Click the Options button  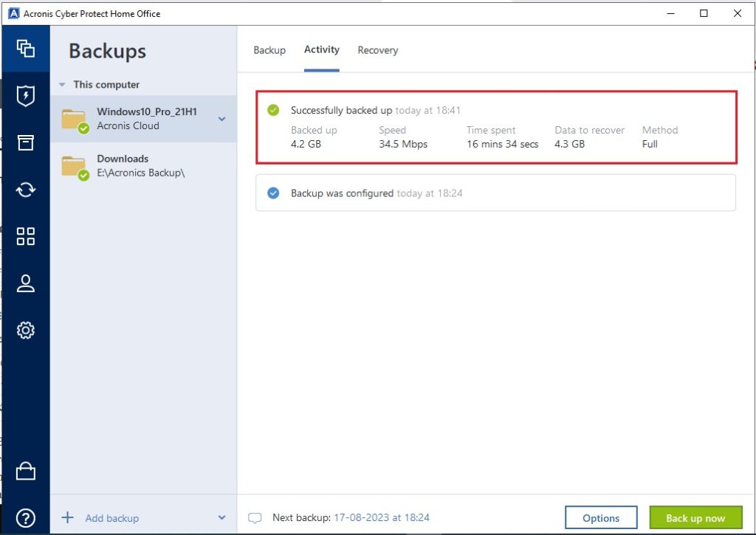[x=601, y=518]
